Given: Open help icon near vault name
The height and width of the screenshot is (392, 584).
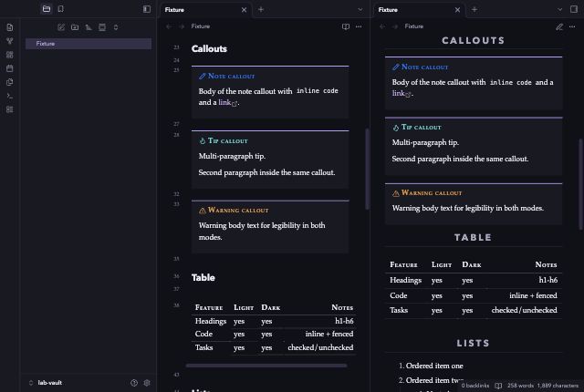Looking at the screenshot, I should tap(134, 383).
